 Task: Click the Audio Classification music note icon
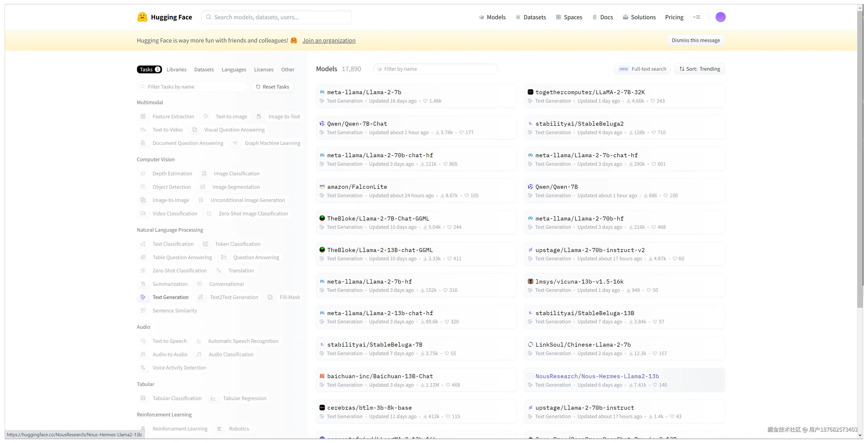click(199, 354)
